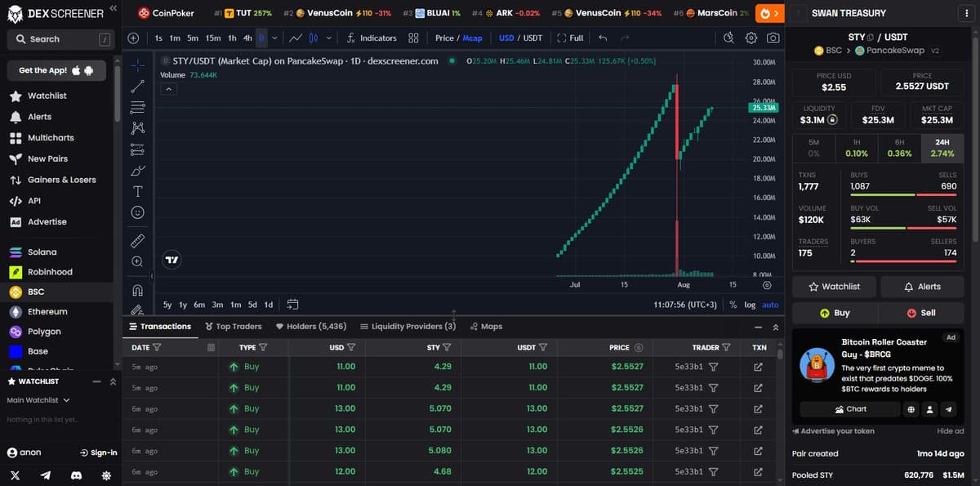The image size is (980, 486).
Task: Expand the Main Watchlist dropdown
Action: (38, 400)
